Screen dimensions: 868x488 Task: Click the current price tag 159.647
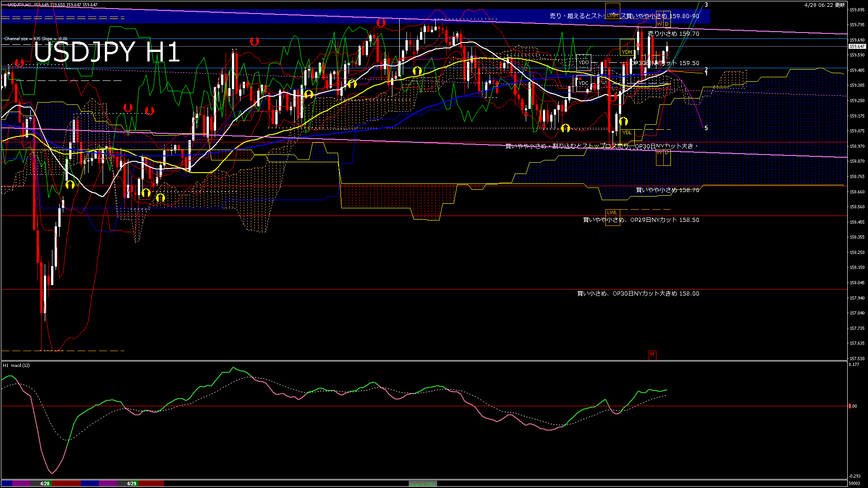tap(857, 47)
